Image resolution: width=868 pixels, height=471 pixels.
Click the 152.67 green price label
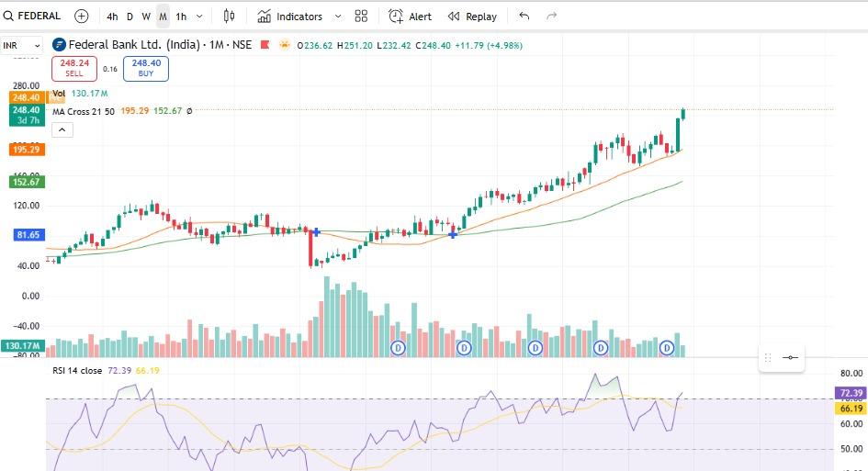tap(27, 182)
